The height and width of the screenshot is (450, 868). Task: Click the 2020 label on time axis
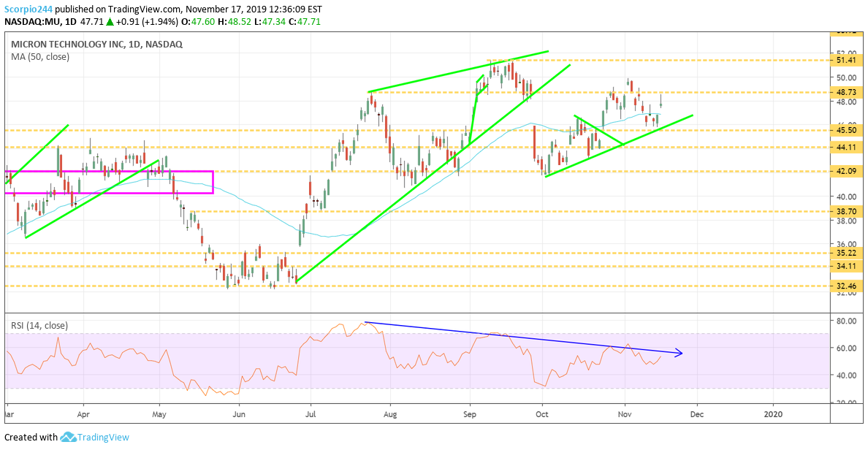(773, 414)
